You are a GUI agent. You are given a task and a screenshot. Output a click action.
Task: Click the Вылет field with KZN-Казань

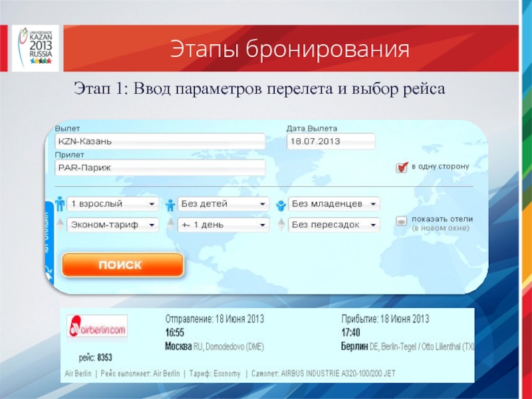[x=160, y=142]
